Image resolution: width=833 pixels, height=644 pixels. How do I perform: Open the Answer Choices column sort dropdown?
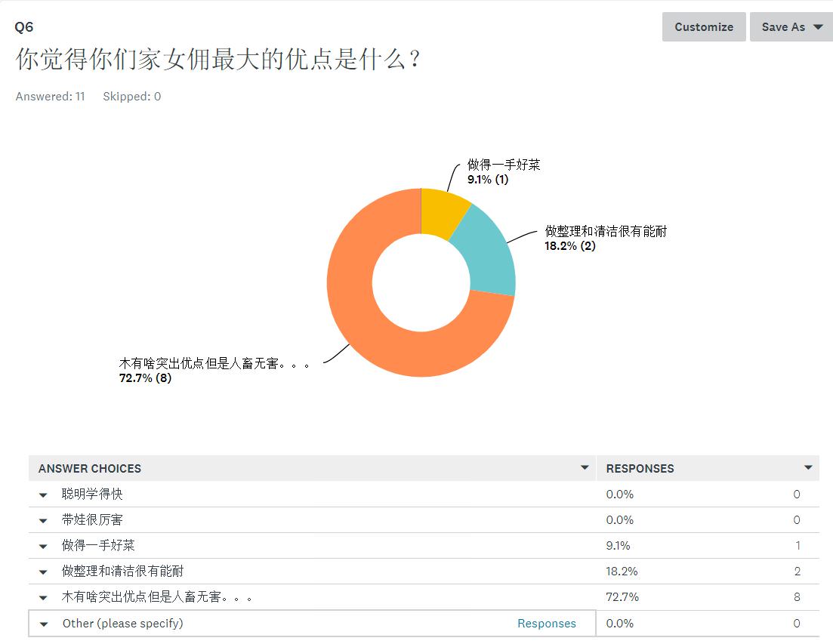coord(584,468)
